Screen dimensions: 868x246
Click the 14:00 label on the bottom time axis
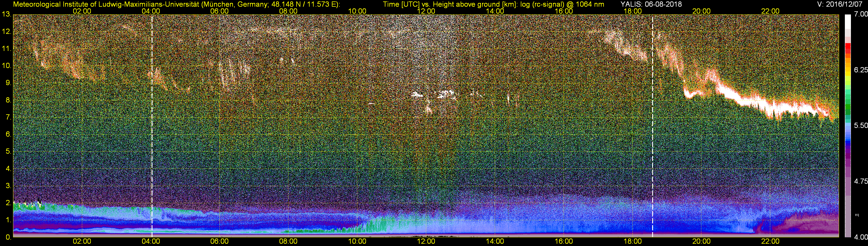click(495, 242)
